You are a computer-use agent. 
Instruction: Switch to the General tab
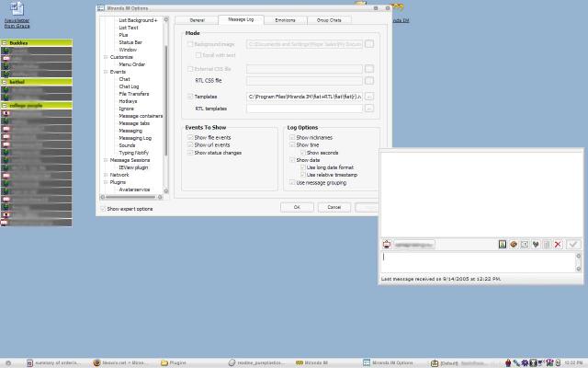(x=197, y=20)
